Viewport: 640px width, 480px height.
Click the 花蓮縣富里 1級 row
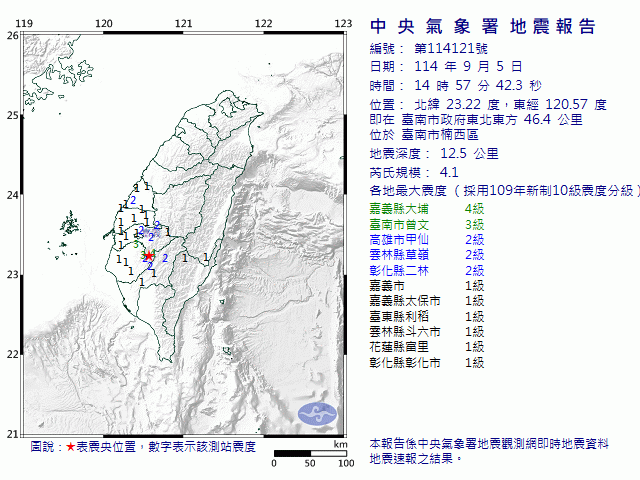pyautogui.click(x=427, y=347)
